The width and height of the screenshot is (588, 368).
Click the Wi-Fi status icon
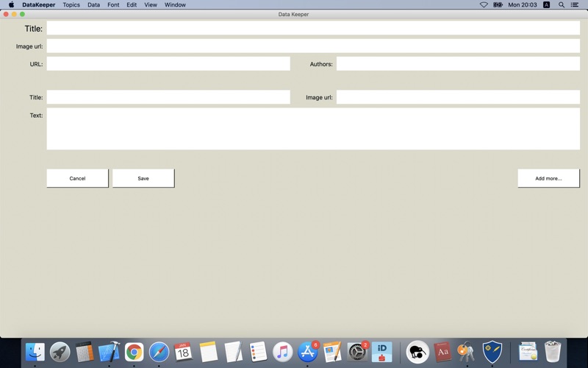pos(484,5)
